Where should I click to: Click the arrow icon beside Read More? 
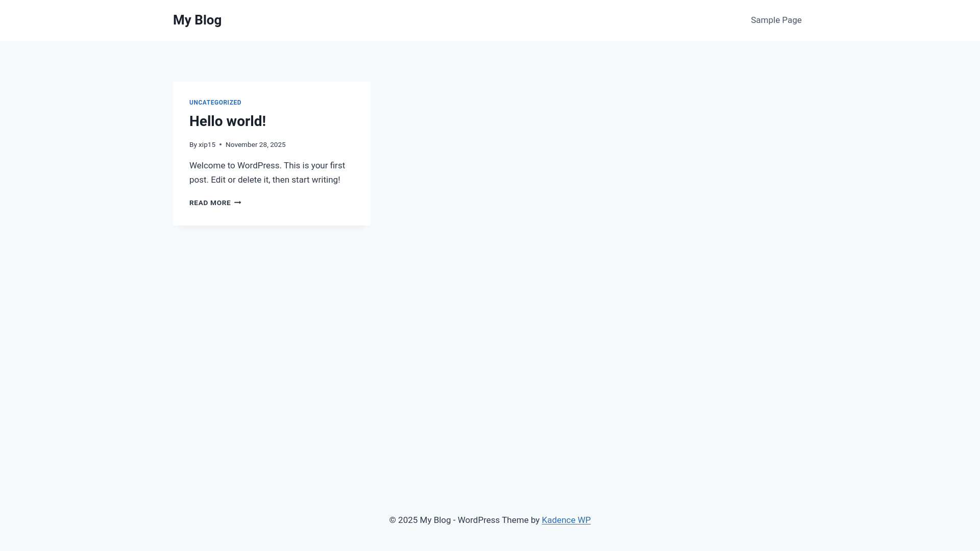click(238, 203)
